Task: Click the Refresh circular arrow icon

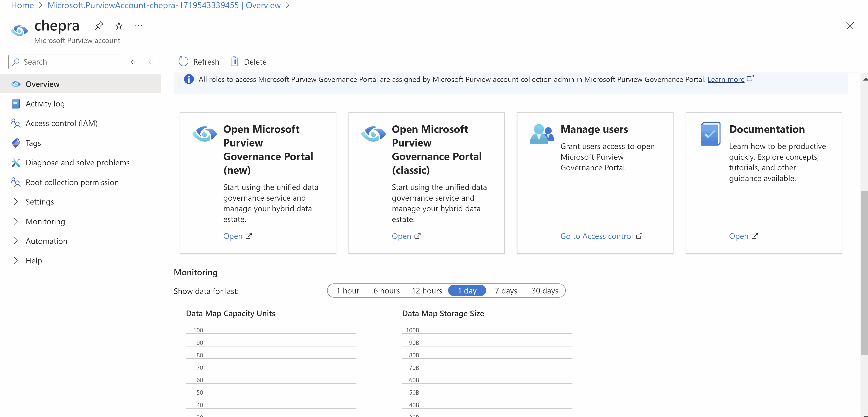Action: coord(183,62)
